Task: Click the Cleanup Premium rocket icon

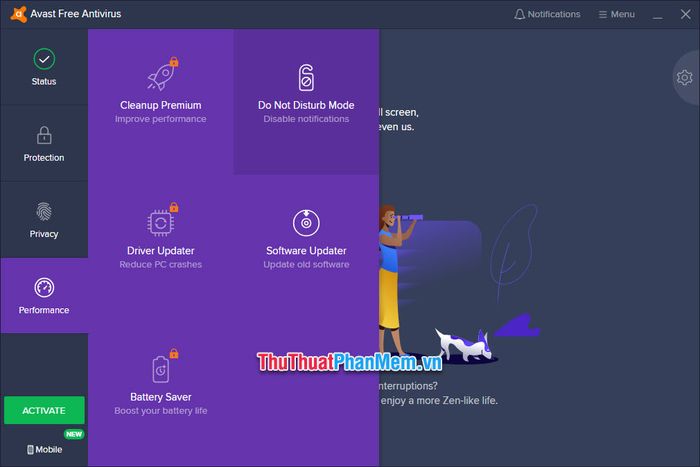Action: tap(162, 75)
